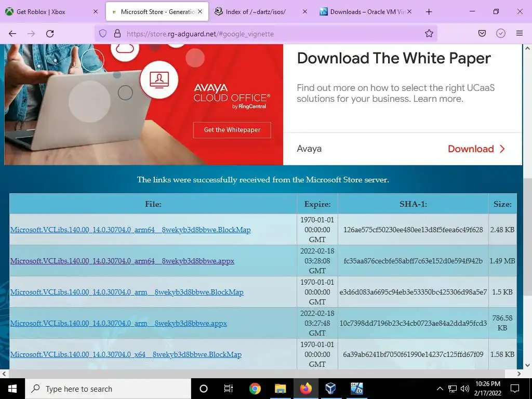The height and width of the screenshot is (399, 532).
Task: Open the Windows Start menu
Action: point(12,389)
